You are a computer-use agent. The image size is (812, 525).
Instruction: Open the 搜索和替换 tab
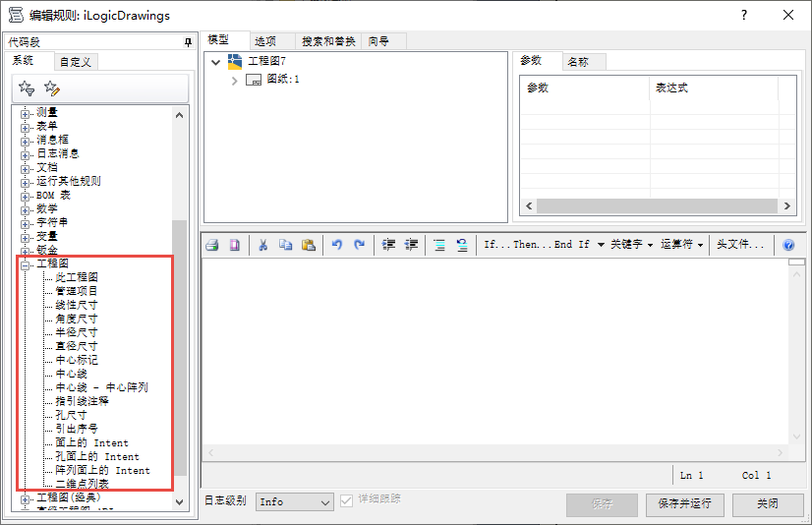tap(328, 41)
